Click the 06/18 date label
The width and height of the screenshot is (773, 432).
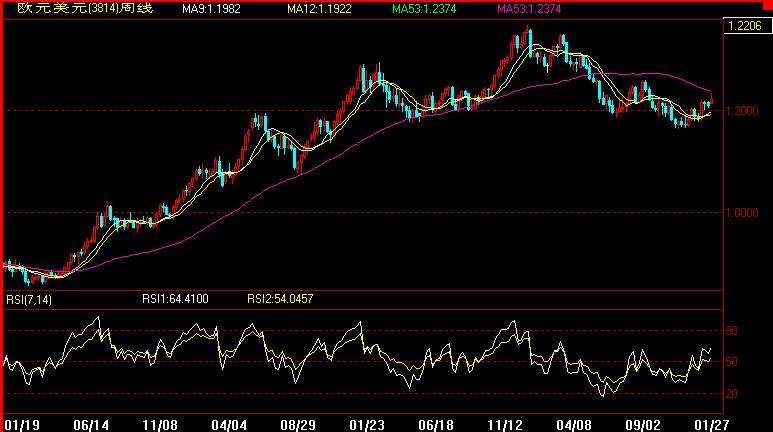[x=436, y=425]
